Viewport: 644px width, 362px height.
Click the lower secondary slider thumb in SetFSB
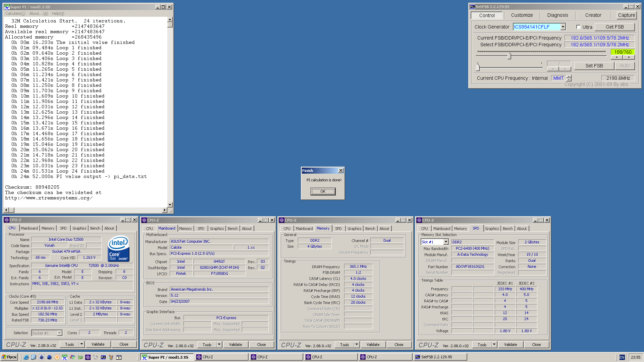coord(478,67)
